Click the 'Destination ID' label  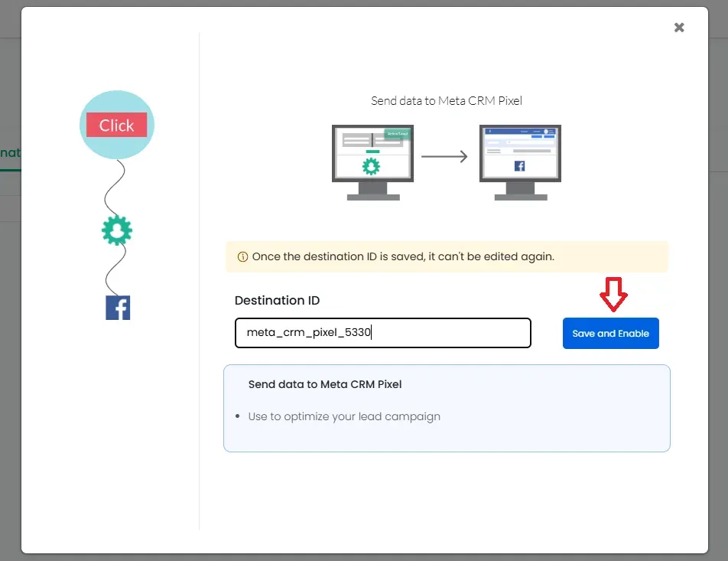click(x=277, y=300)
